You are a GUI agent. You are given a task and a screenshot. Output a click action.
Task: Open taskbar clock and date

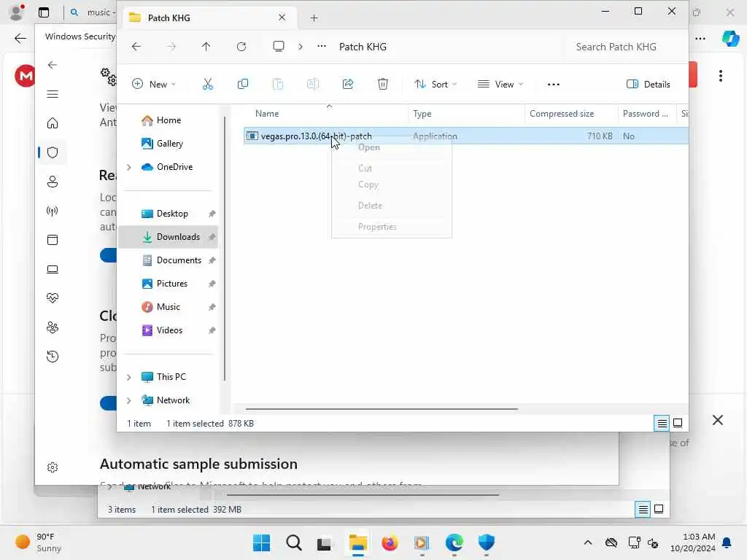692,542
